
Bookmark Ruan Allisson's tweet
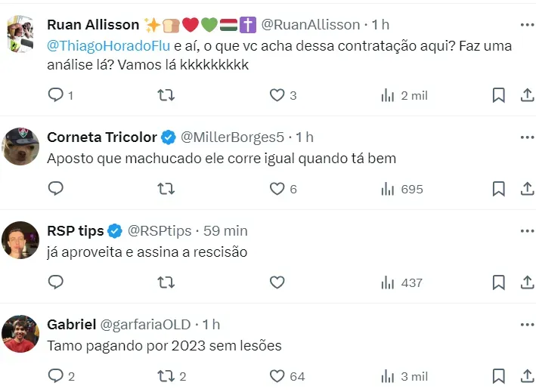click(499, 95)
